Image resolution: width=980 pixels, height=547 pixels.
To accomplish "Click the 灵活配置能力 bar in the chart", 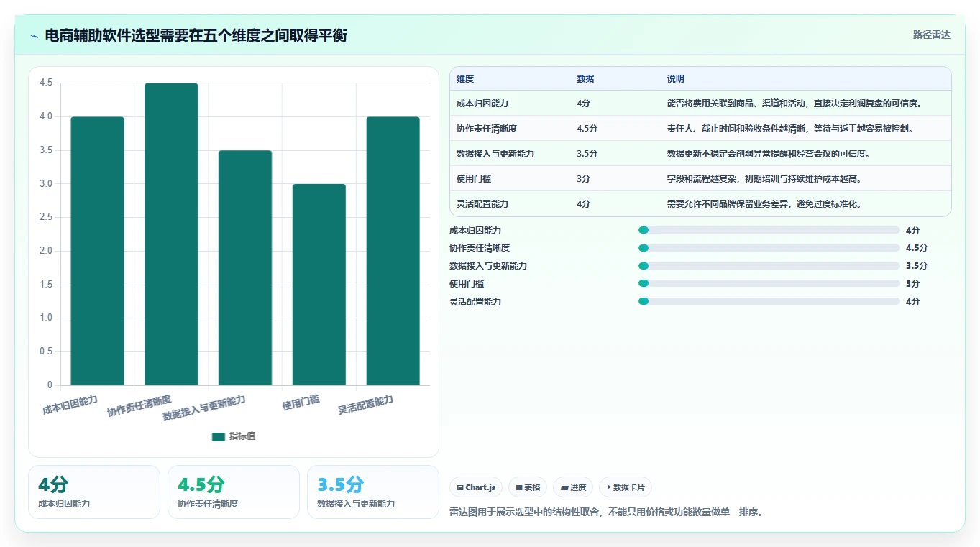I will [393, 251].
